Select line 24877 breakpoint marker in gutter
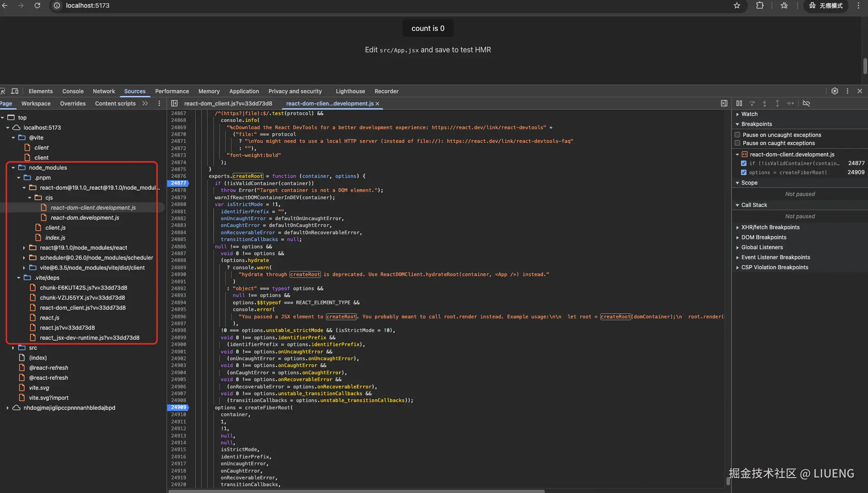 coord(178,183)
